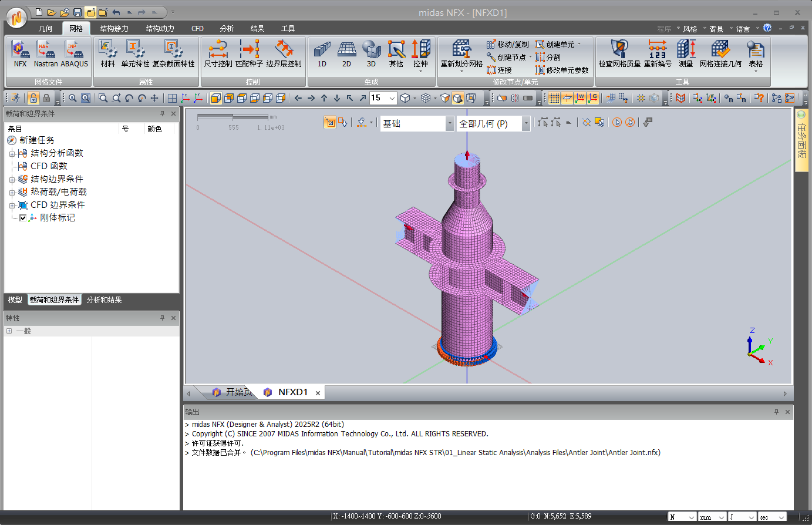Open the rotation angle 15 dropdown
The height and width of the screenshot is (525, 812).
tap(392, 98)
